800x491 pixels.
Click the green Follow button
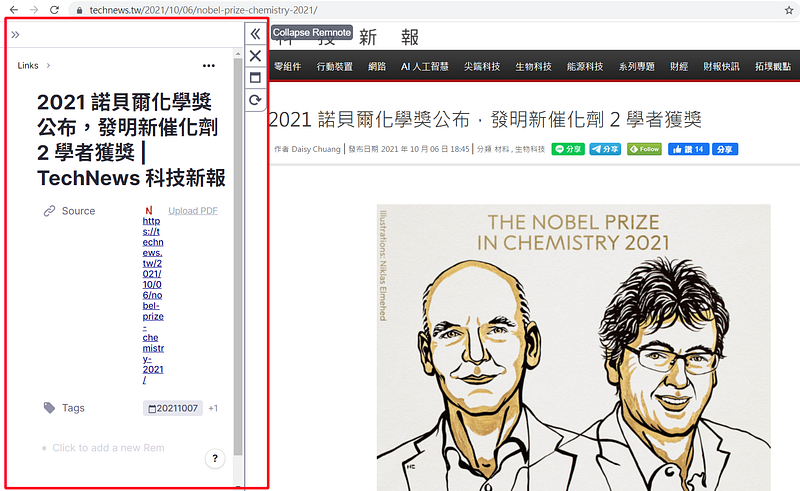point(644,149)
